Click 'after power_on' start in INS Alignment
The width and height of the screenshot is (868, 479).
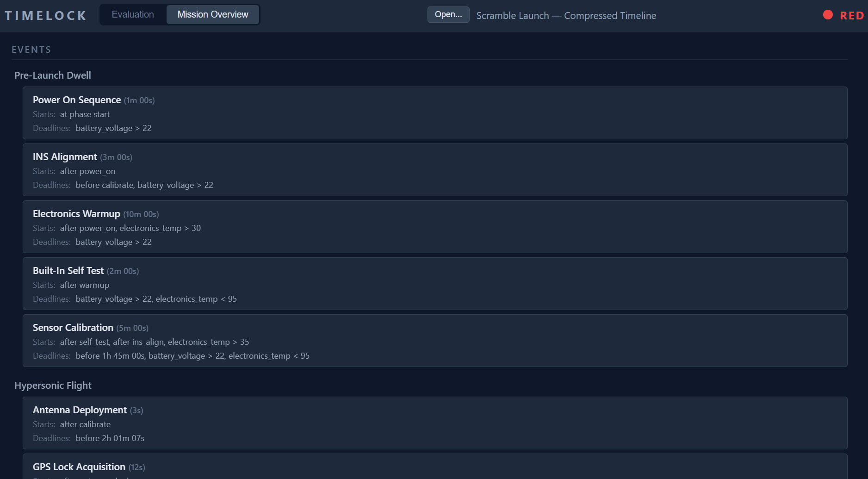tap(88, 171)
